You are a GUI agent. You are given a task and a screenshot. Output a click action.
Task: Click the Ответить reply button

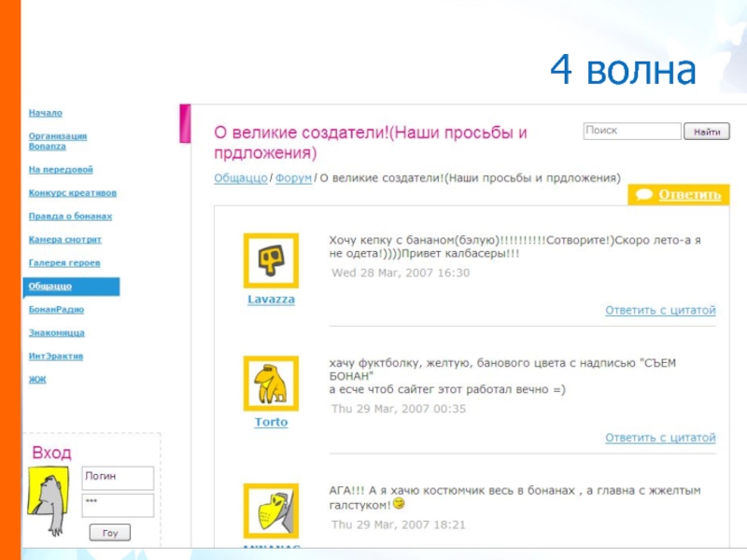point(679,195)
